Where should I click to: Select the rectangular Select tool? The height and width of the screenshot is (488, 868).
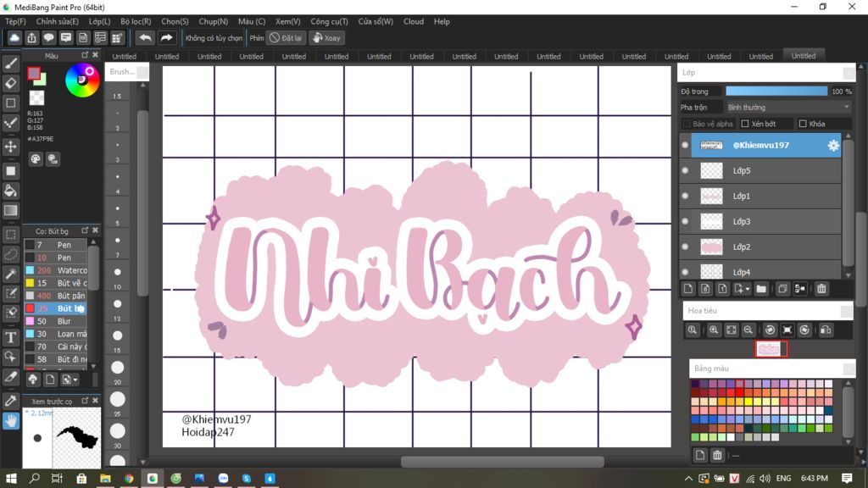[10, 234]
